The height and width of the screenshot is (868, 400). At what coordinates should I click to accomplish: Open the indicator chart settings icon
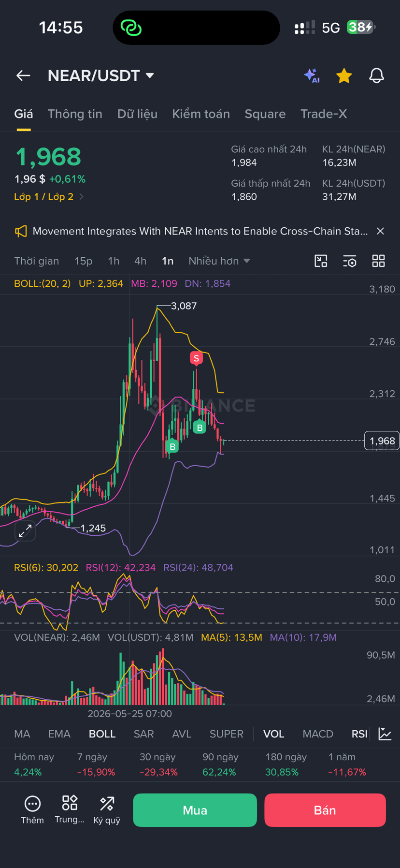(x=385, y=734)
